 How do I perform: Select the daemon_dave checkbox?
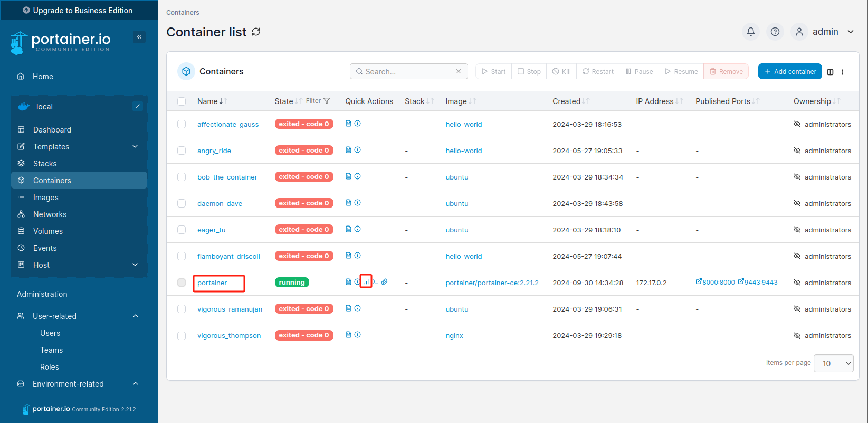[x=182, y=203]
